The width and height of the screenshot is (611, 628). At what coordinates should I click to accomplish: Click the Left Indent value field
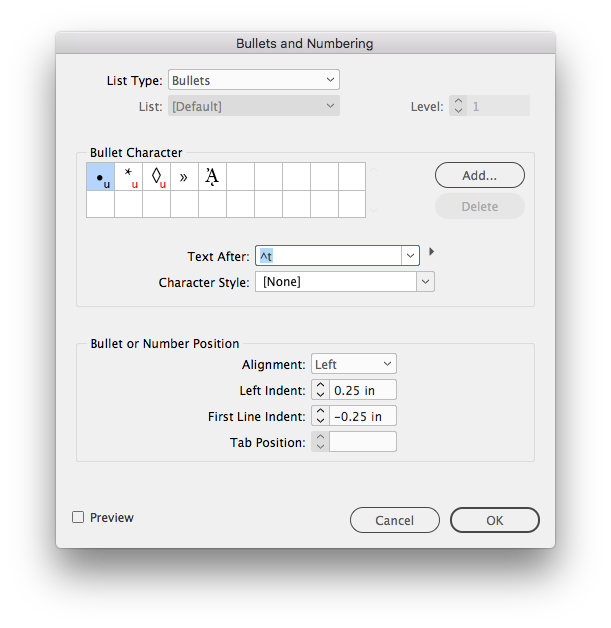tap(362, 390)
